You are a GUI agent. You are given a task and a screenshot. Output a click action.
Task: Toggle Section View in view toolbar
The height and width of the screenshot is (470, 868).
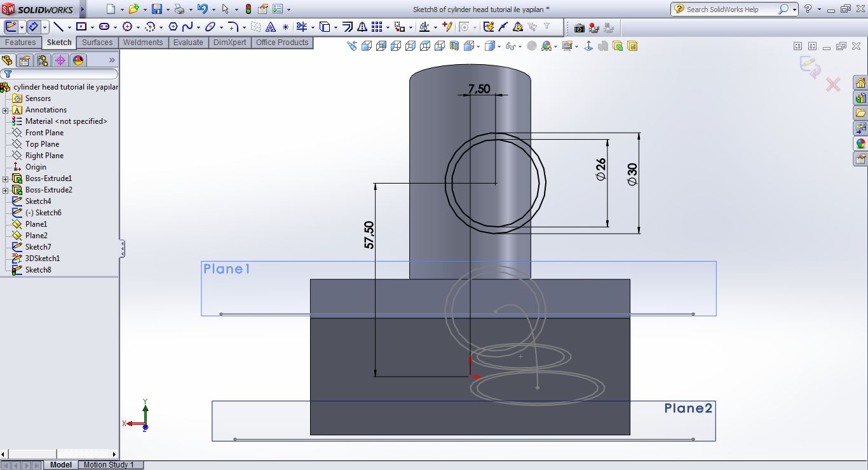tap(454, 46)
